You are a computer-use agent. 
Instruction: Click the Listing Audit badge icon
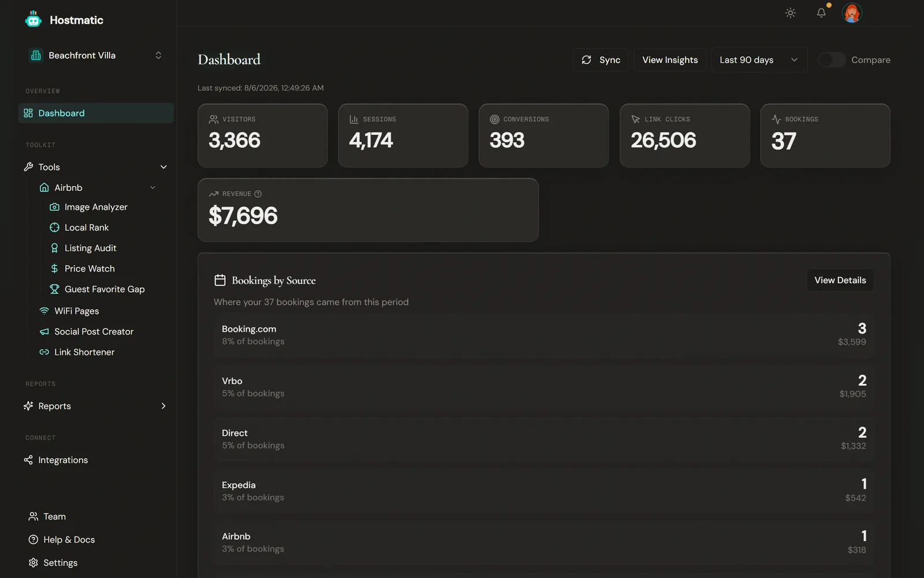coord(54,248)
